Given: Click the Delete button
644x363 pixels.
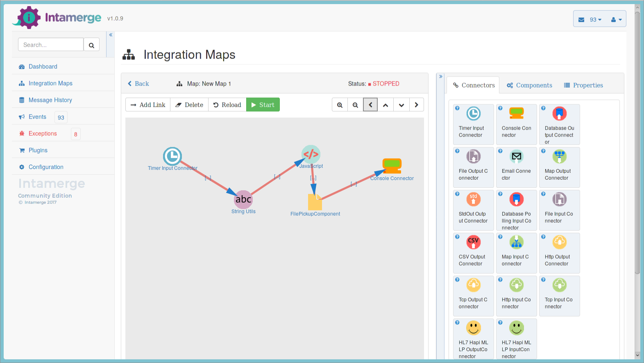Looking at the screenshot, I should 189,105.
